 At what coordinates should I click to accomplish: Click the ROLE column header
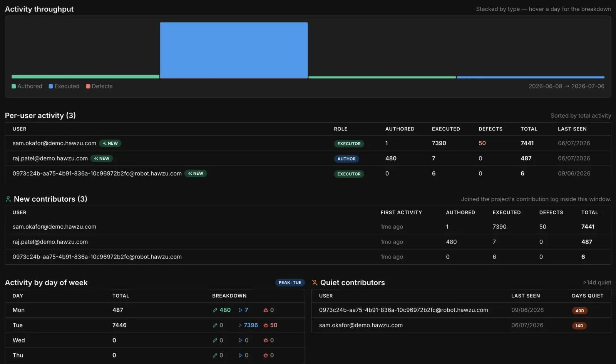coord(341,129)
